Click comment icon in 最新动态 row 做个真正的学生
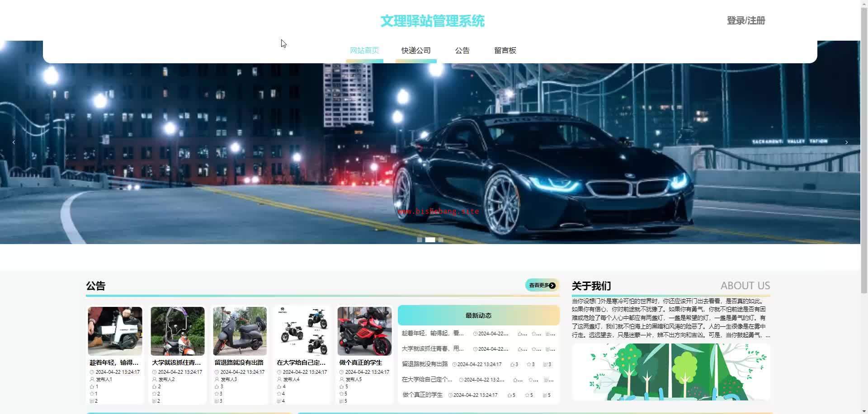 [x=545, y=395]
